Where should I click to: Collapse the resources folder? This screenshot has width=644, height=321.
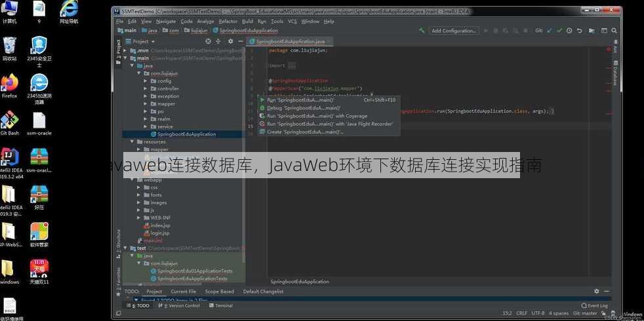tap(132, 142)
